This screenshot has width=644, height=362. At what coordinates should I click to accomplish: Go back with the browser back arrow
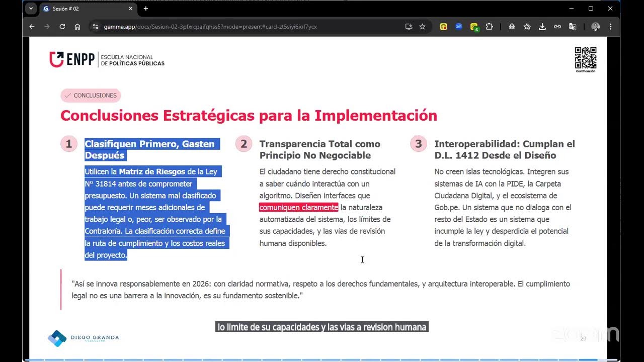32,27
